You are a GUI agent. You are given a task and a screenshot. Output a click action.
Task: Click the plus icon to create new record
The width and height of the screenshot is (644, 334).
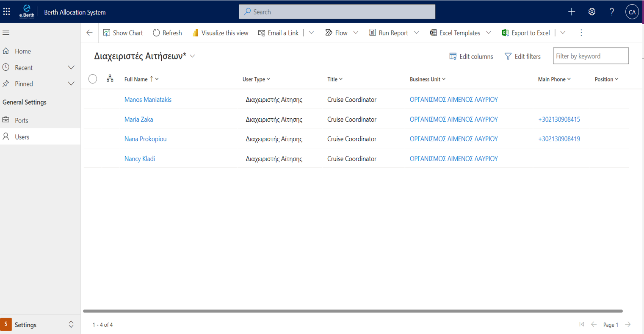pos(572,12)
